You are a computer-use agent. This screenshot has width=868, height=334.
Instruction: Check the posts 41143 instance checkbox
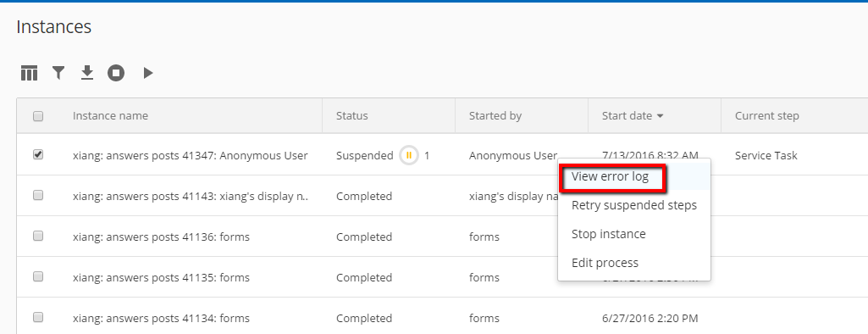tap(38, 196)
